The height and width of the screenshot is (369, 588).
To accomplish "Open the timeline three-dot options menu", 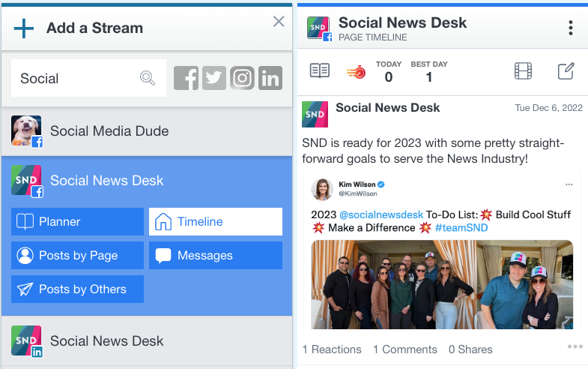I will pyautogui.click(x=570, y=28).
